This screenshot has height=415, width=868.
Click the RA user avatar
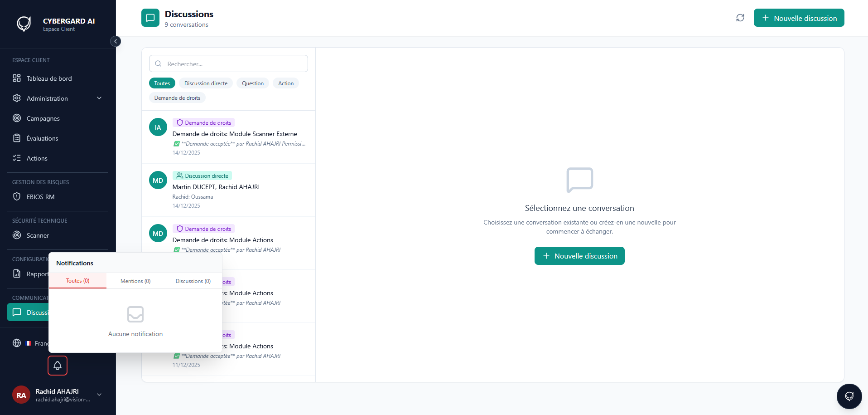click(21, 395)
